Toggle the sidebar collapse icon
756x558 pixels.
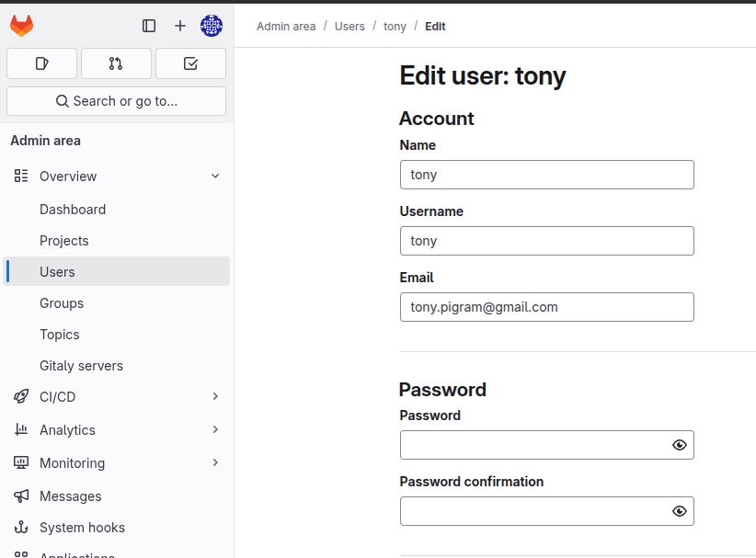click(x=149, y=26)
